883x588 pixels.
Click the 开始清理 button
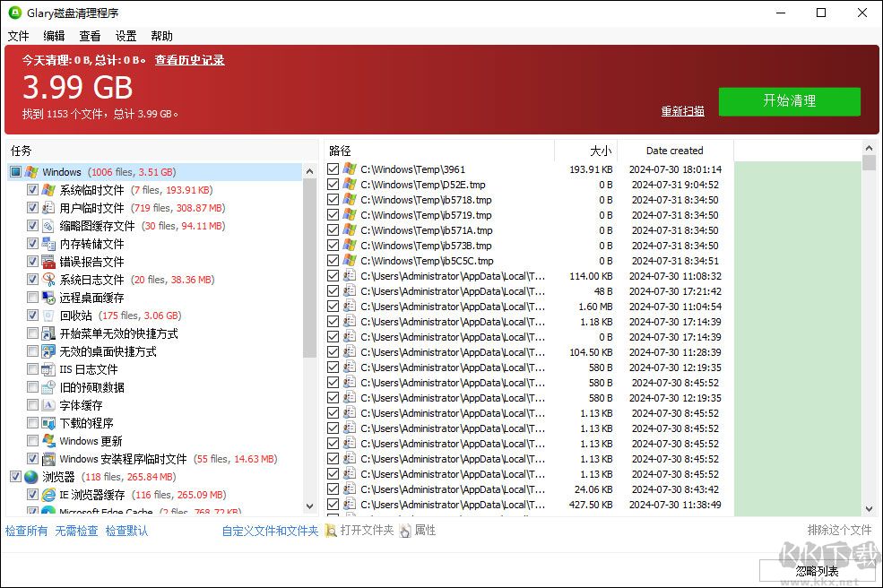pyautogui.click(x=790, y=101)
